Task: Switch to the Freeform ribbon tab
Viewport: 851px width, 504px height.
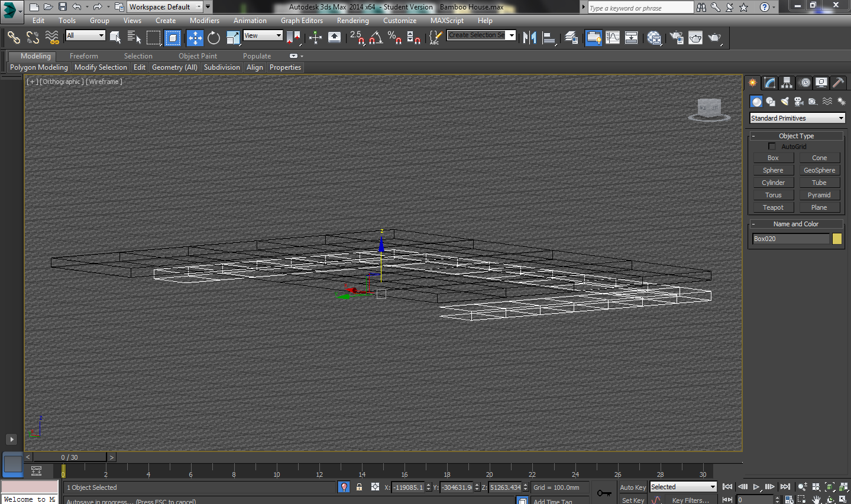Action: point(84,56)
